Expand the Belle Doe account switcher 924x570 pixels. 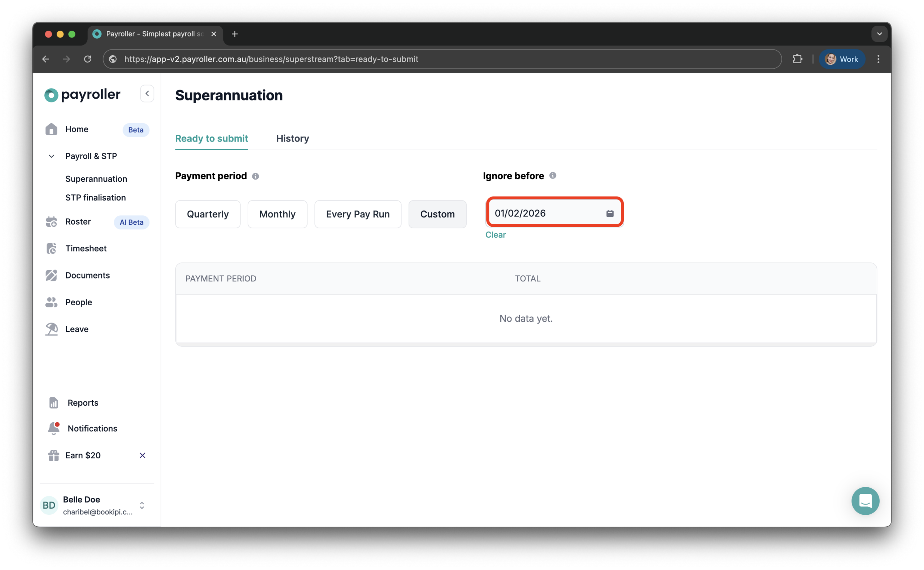click(x=142, y=505)
